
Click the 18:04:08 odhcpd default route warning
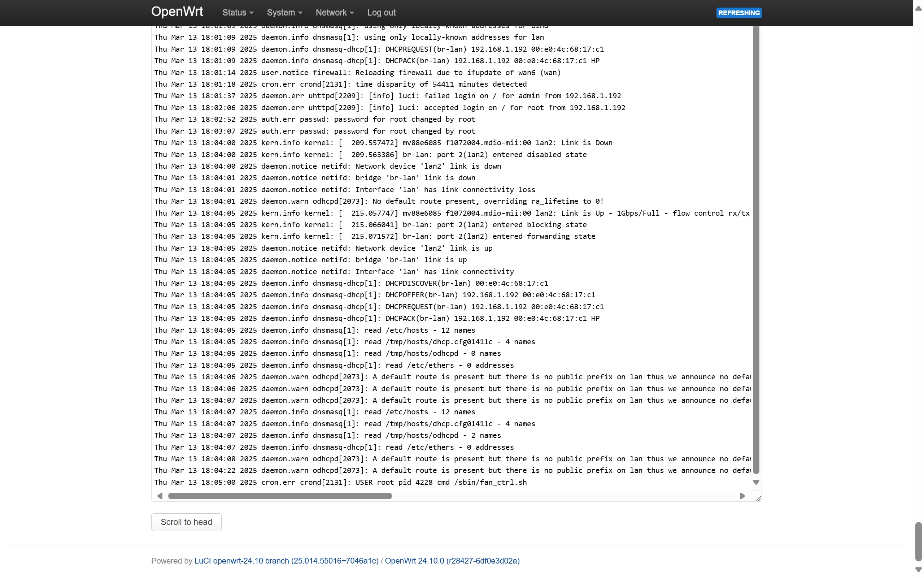[452, 459]
